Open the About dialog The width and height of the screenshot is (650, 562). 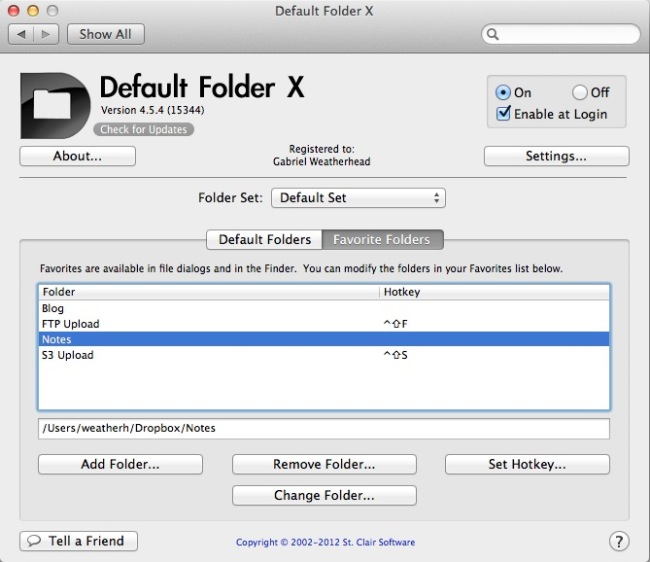tap(78, 156)
